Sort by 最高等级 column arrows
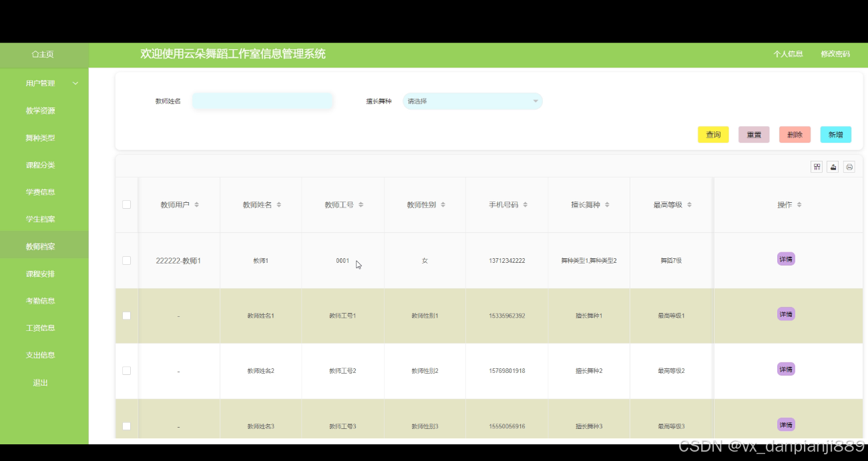Screen dimensions: 868x461 pos(690,205)
